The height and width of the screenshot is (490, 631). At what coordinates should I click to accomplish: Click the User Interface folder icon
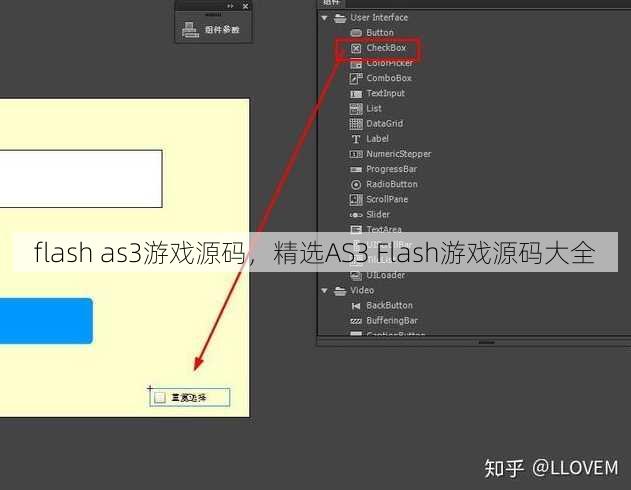point(340,18)
